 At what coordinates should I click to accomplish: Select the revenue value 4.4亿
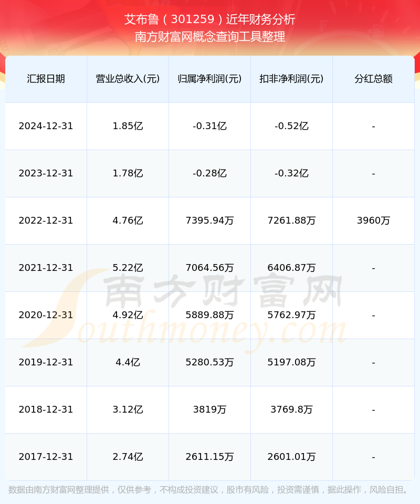click(128, 362)
